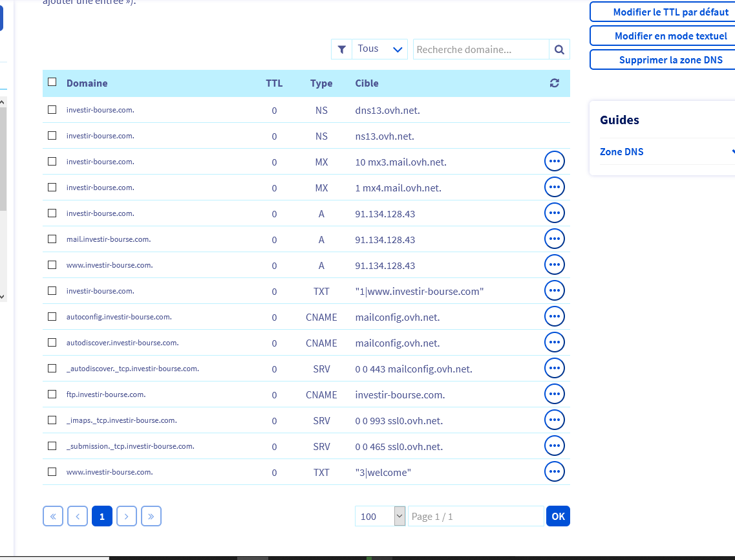The width and height of the screenshot is (735, 560).
Task: Go to the last page of results
Action: click(151, 516)
